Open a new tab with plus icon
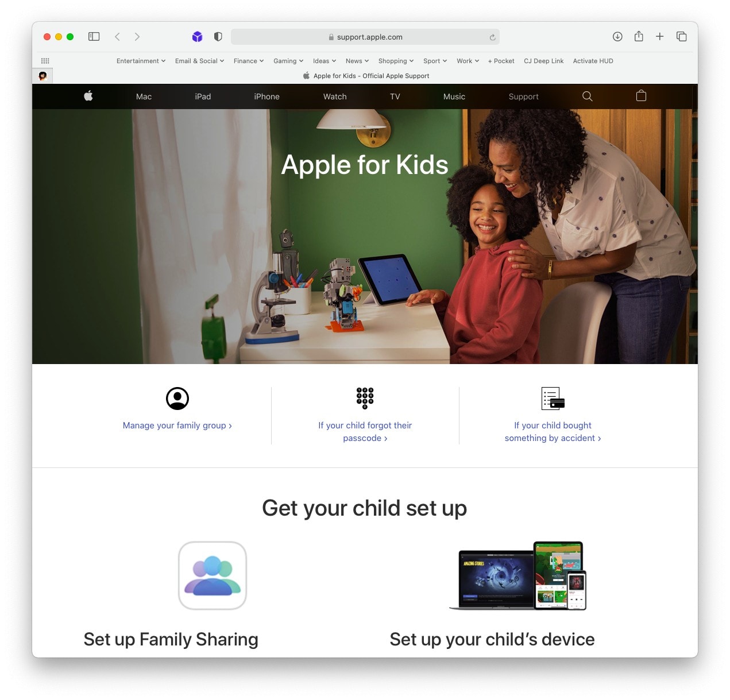 pyautogui.click(x=660, y=37)
